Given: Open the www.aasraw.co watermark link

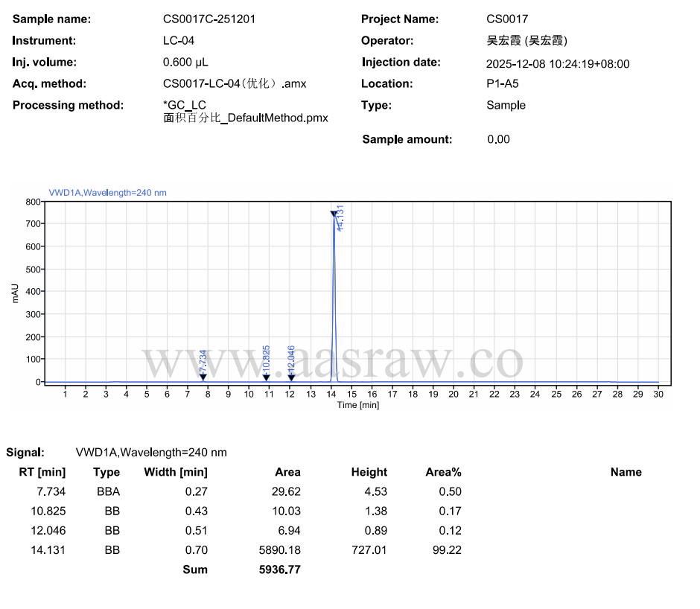Looking at the screenshot, I should tap(333, 362).
